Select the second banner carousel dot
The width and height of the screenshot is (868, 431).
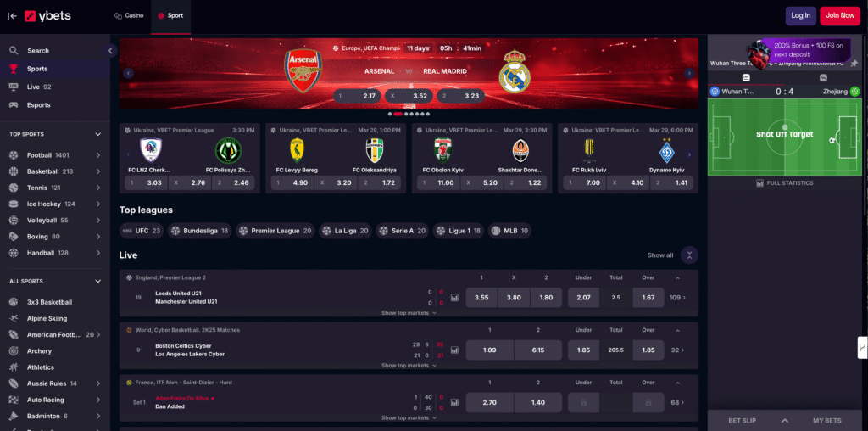398,114
